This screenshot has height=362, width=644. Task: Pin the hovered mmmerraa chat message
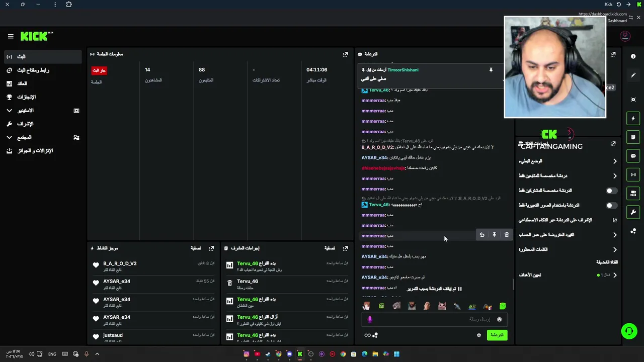pos(494,235)
